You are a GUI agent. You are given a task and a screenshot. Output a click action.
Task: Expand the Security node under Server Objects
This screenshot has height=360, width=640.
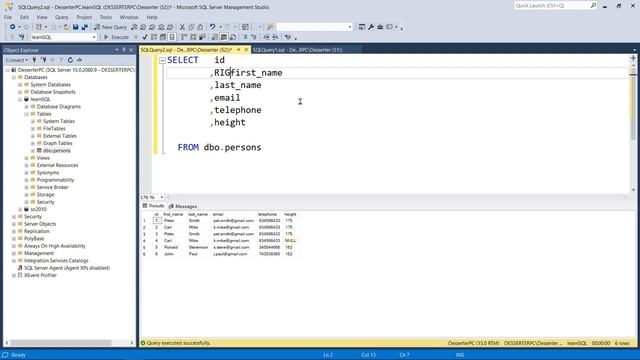pyautogui.click(x=14, y=217)
